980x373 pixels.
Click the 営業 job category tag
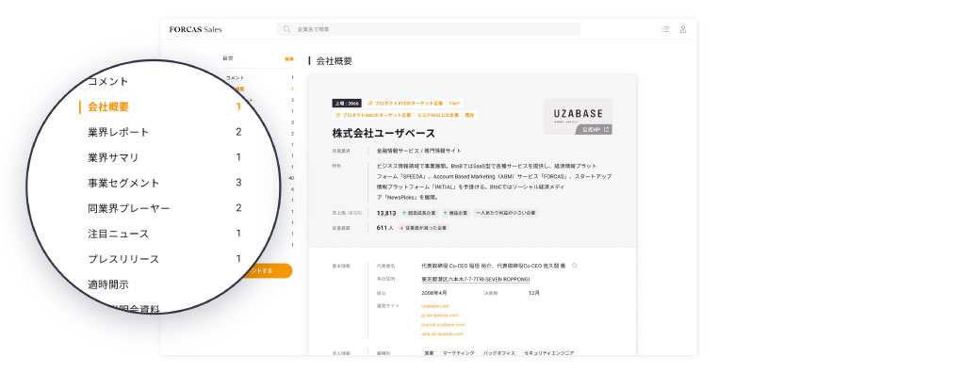coord(429,353)
